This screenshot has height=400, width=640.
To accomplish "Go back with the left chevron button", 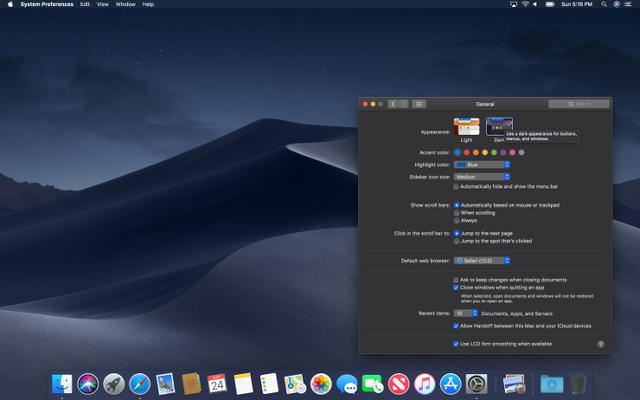I will click(x=393, y=104).
